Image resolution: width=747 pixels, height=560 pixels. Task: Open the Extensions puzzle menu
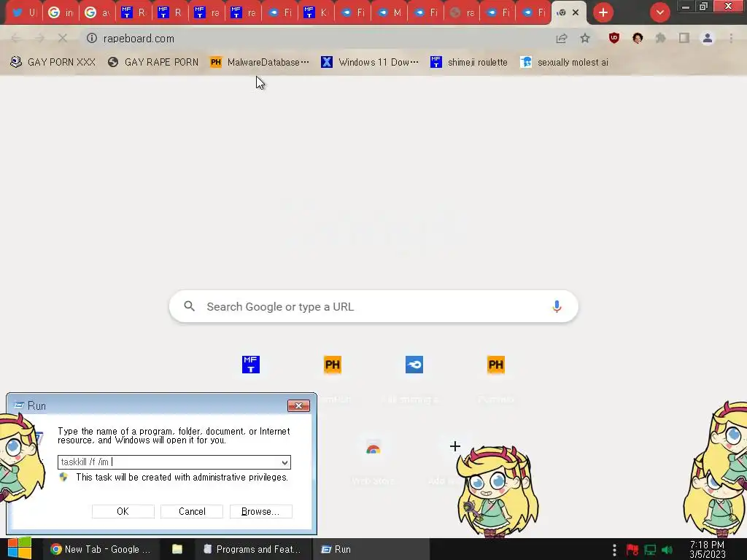tap(661, 38)
